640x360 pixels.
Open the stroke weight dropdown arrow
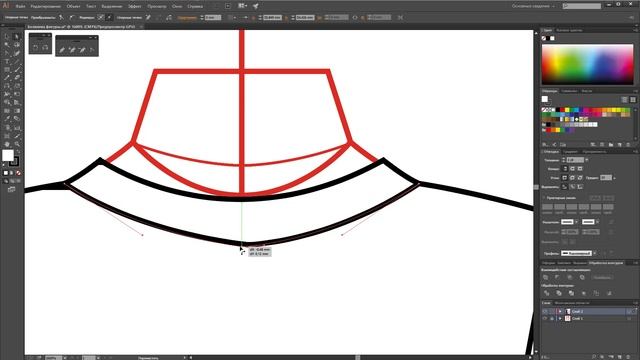pos(587,160)
